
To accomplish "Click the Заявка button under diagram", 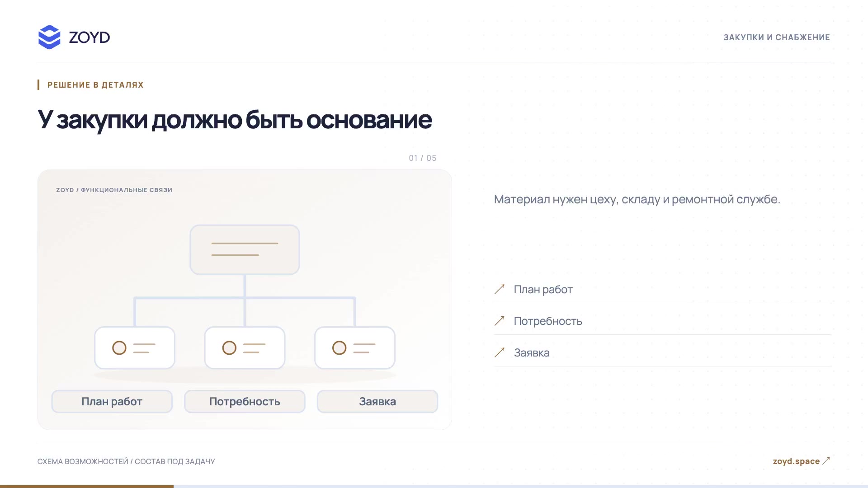I will pyautogui.click(x=377, y=401).
